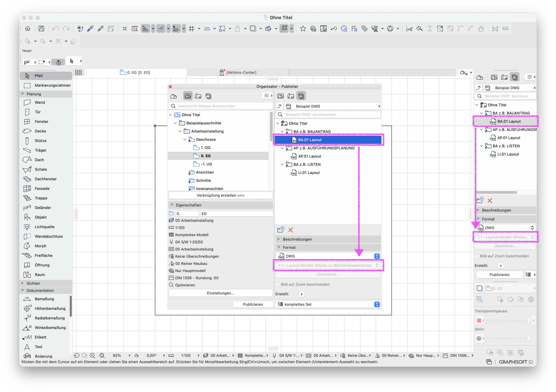Pick the Raum zone tool
556x392 pixels.
[46, 275]
